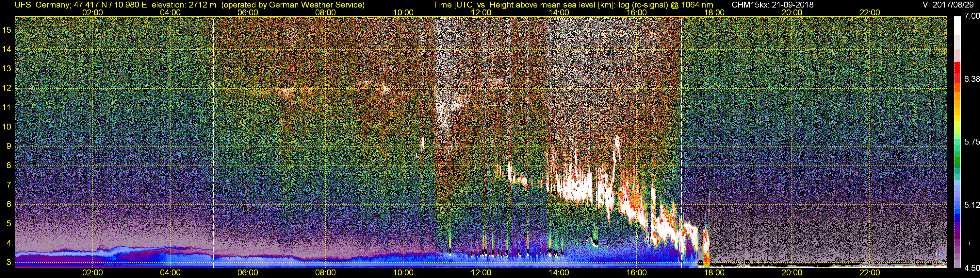The height and width of the screenshot is (278, 980).
Task: Click the 18:00 label on the bottom time axis
Action: pyautogui.click(x=714, y=273)
